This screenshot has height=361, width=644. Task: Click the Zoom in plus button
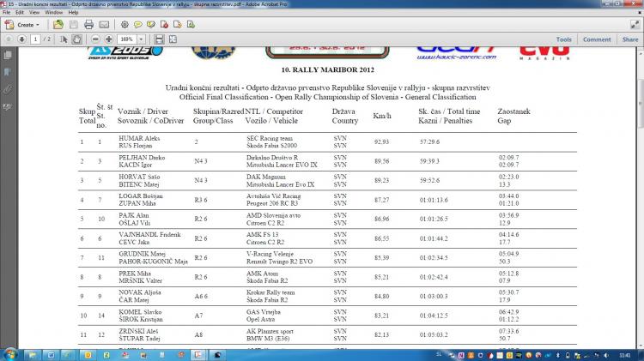pyautogui.click(x=109, y=39)
